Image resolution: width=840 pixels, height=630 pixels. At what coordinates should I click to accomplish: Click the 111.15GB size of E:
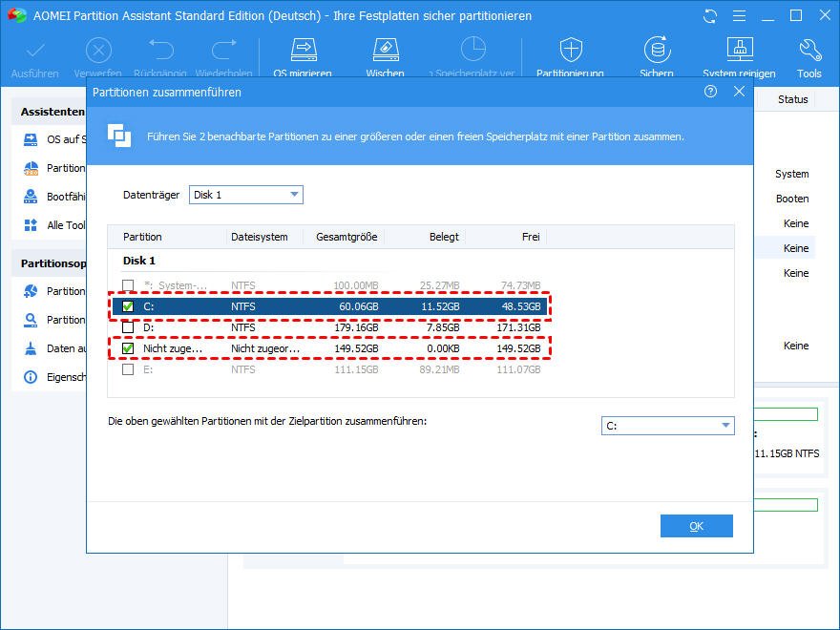(x=356, y=369)
